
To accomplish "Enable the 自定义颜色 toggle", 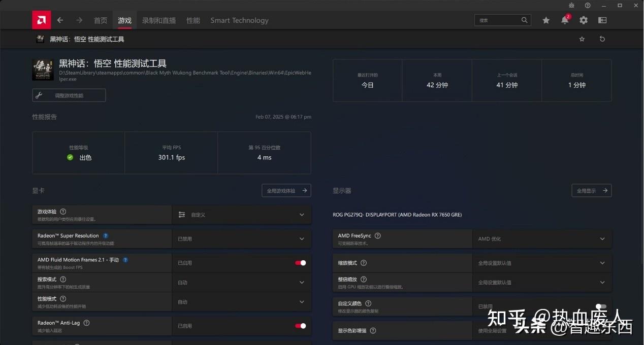I will [600, 306].
